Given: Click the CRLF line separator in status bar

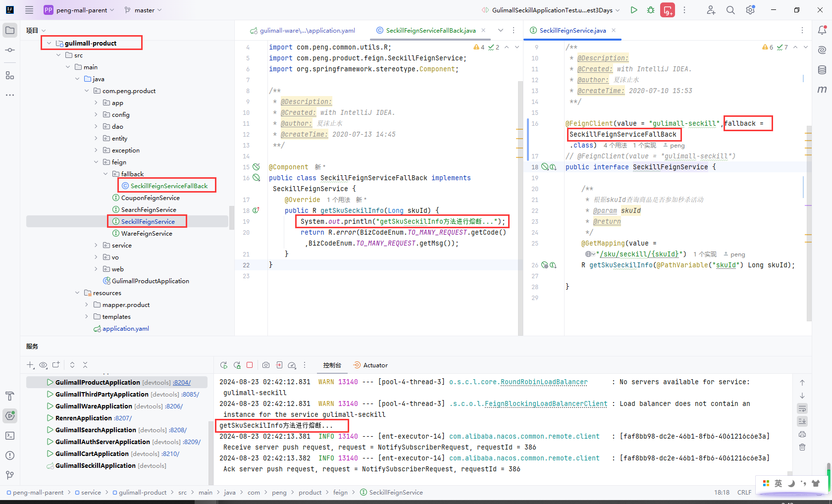Looking at the screenshot, I should (744, 492).
